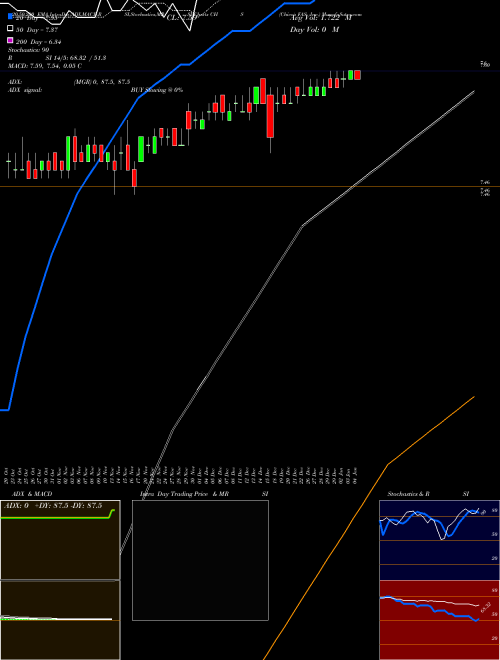The width and height of the screenshot is (500, 660).
Task: Click the 'ADX:' label in main chart
Action: pyautogui.click(x=15, y=82)
